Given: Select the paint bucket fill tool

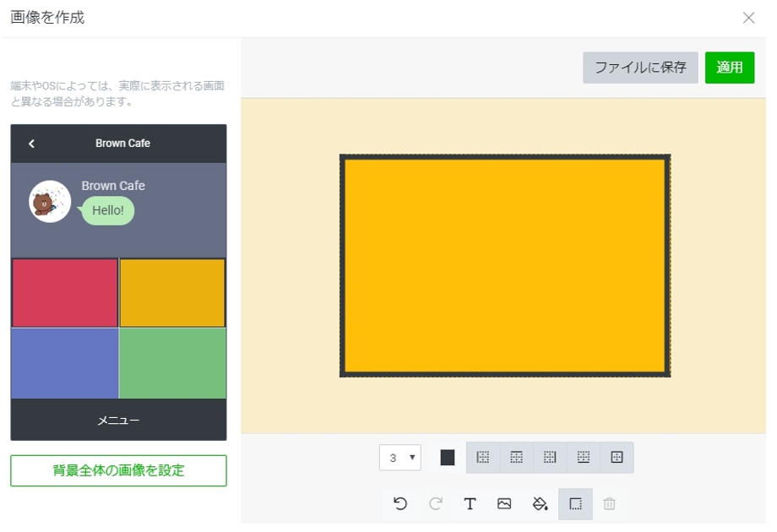Looking at the screenshot, I should point(540,504).
